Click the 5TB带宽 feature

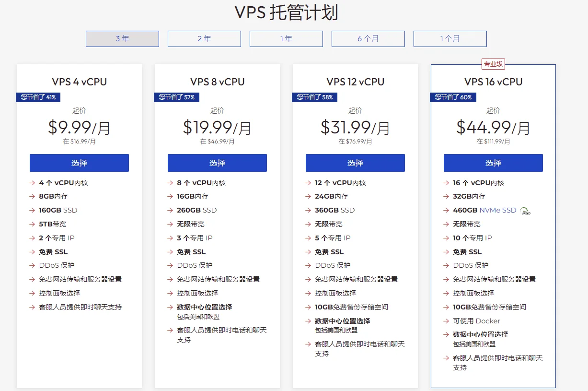(53, 224)
